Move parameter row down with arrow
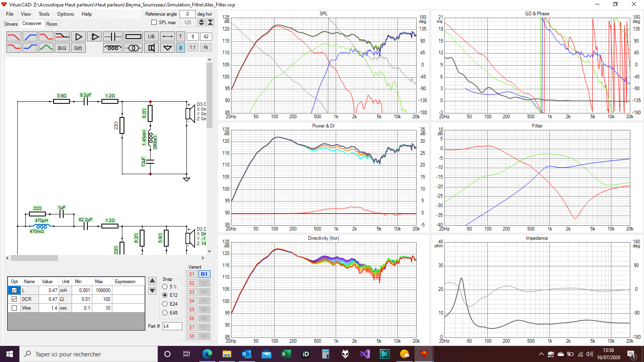This screenshot has width=644, height=362. 153,290
